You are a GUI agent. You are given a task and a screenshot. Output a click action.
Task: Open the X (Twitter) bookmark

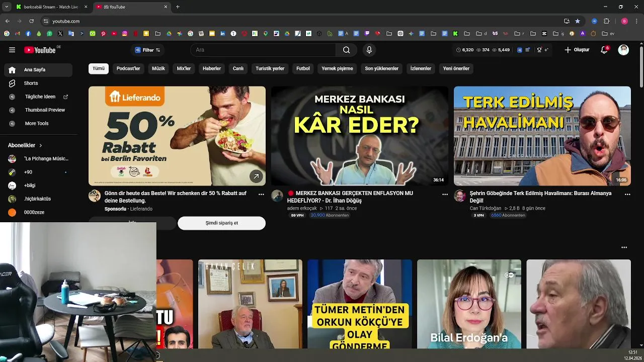pyautogui.click(x=60, y=34)
